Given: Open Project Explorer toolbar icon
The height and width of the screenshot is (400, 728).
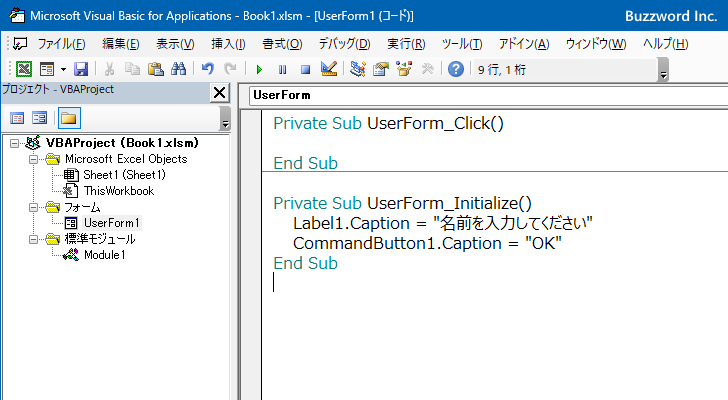Looking at the screenshot, I should (x=358, y=69).
